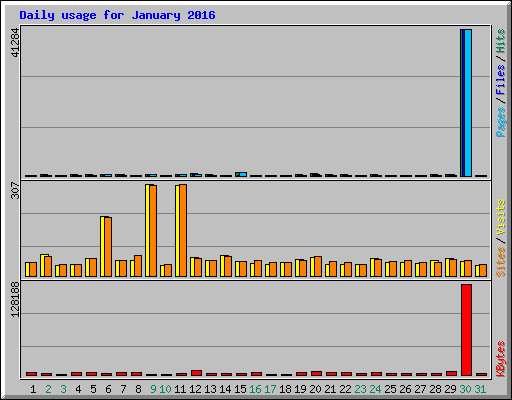Click the green "Hits" legend label
This screenshot has width=512, height=400.
pos(501,41)
